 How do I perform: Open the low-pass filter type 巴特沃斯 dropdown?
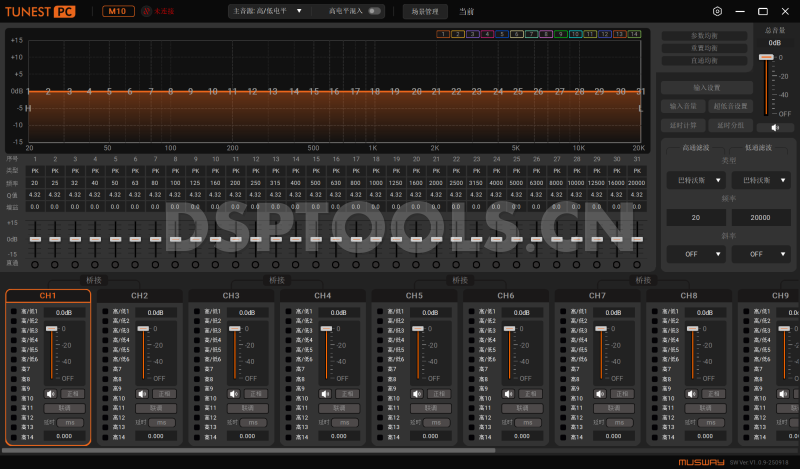(x=760, y=181)
